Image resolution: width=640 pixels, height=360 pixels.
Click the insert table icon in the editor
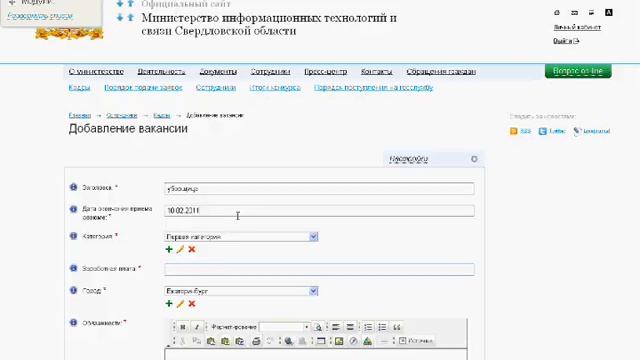[321, 341]
